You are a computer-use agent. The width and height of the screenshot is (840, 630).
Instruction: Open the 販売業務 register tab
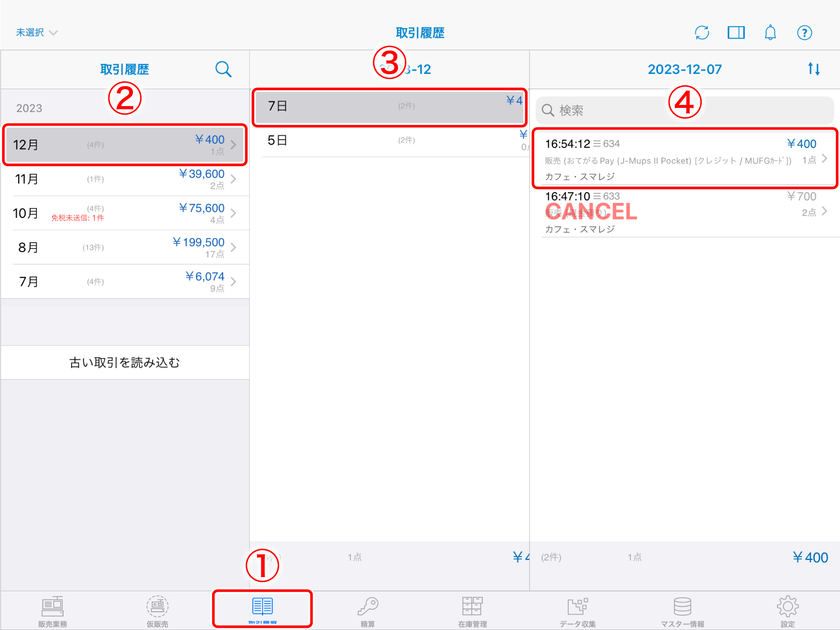pyautogui.click(x=53, y=611)
